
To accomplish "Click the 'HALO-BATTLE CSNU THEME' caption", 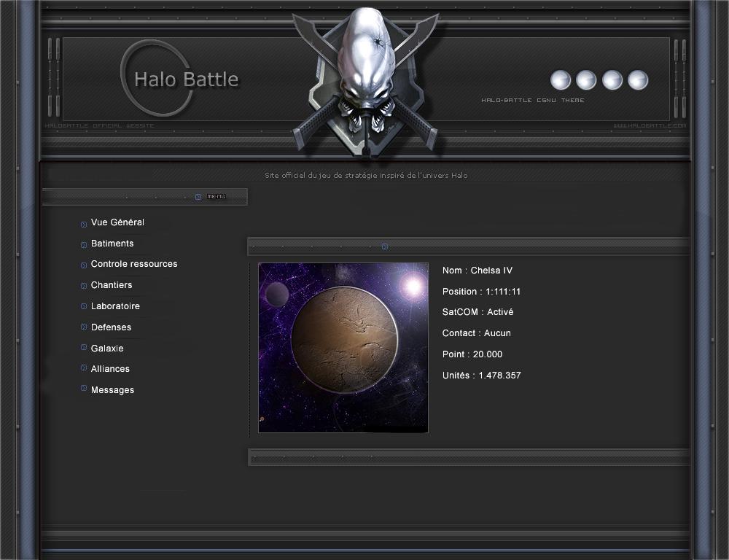I will click(x=533, y=100).
